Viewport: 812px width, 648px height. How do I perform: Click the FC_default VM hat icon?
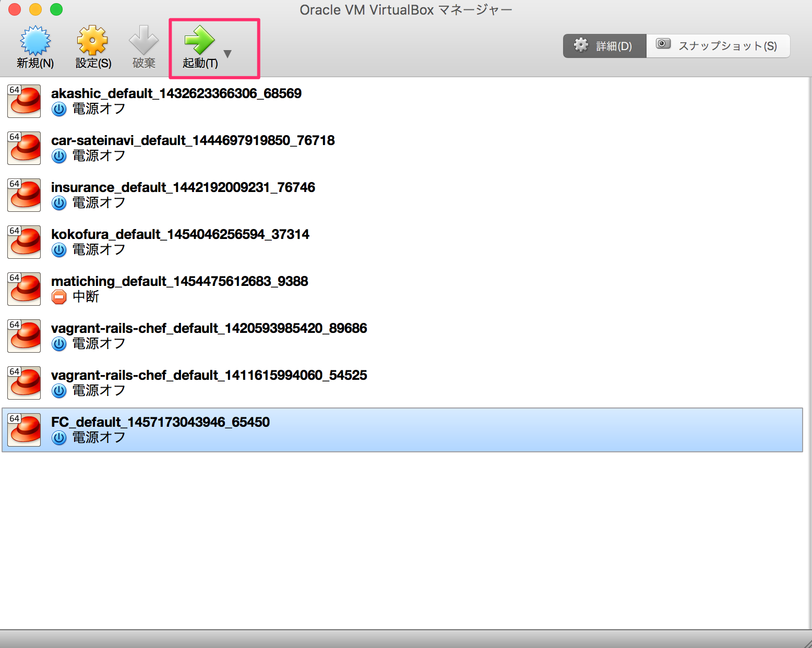coord(23,430)
